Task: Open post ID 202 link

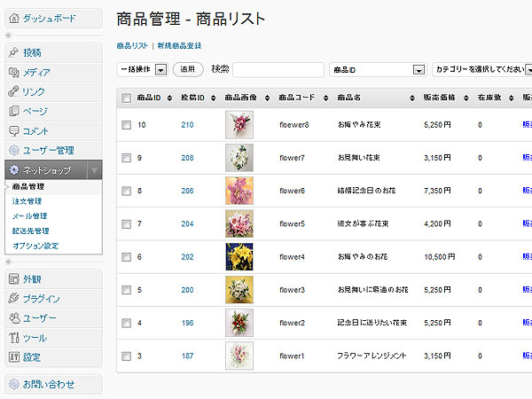Action: [x=187, y=257]
